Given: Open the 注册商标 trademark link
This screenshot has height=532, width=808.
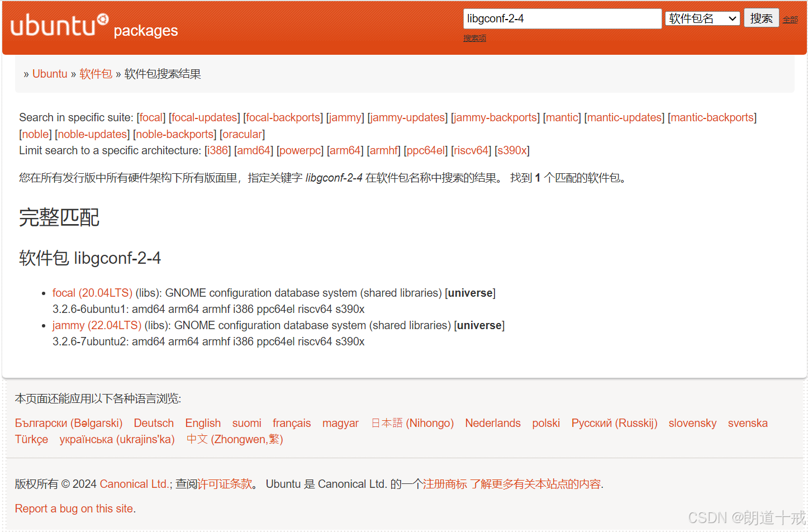Looking at the screenshot, I should 445,484.
